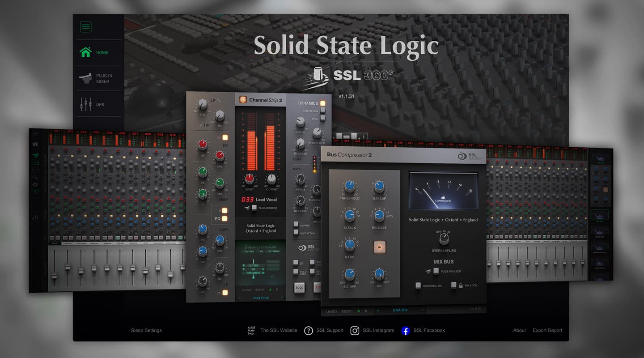
Task: Click the OVERSAMPLING selector knob
Action: [x=444, y=239]
